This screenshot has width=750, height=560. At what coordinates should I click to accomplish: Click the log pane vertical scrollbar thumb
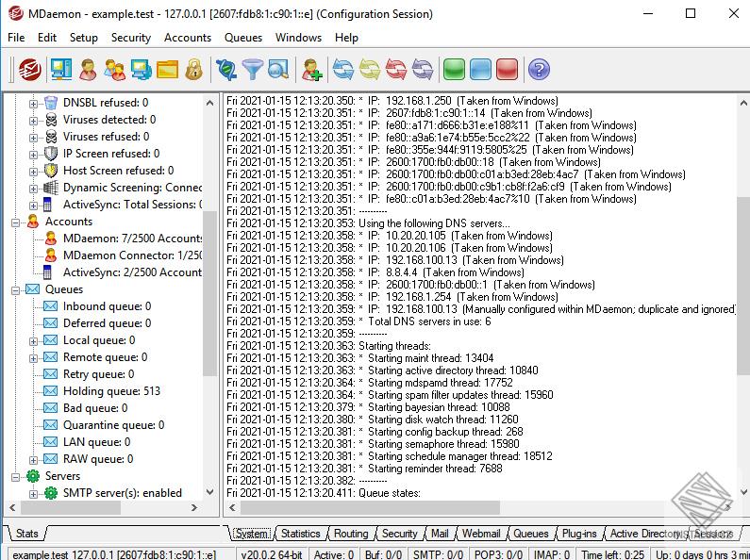[743, 285]
